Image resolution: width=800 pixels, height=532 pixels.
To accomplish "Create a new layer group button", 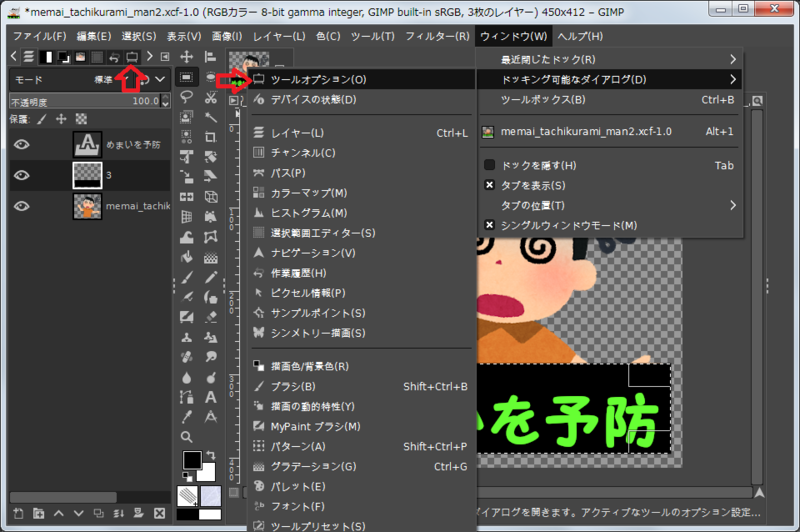I will [x=38, y=513].
